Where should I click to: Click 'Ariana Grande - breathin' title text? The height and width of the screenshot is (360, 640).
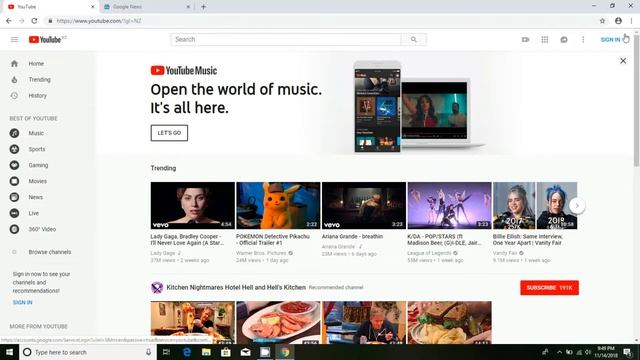pyautogui.click(x=352, y=236)
